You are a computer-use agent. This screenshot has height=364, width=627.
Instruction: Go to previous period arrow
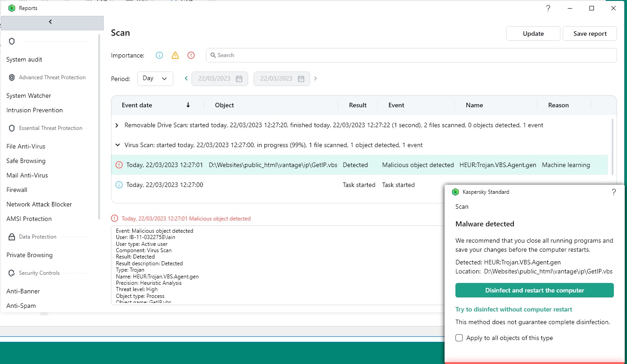[x=186, y=78]
